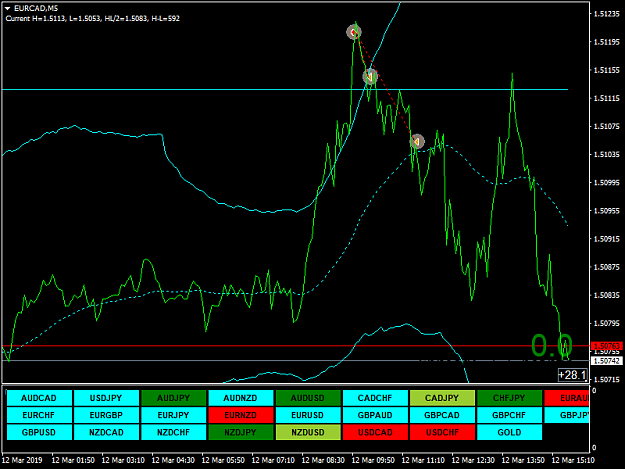This screenshot has height=469, width=625.
Task: Select the NZDCAD pair button
Action: (106, 432)
